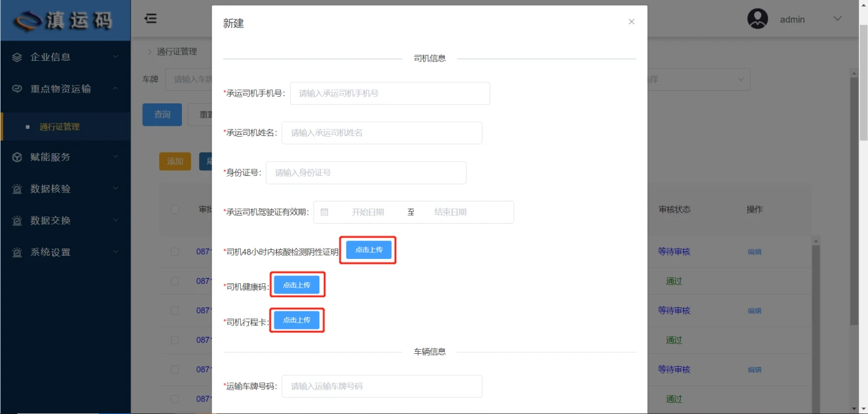Upload 司机健康码 via 点击上传 button
Image resolution: width=868 pixels, height=414 pixels.
click(x=297, y=285)
